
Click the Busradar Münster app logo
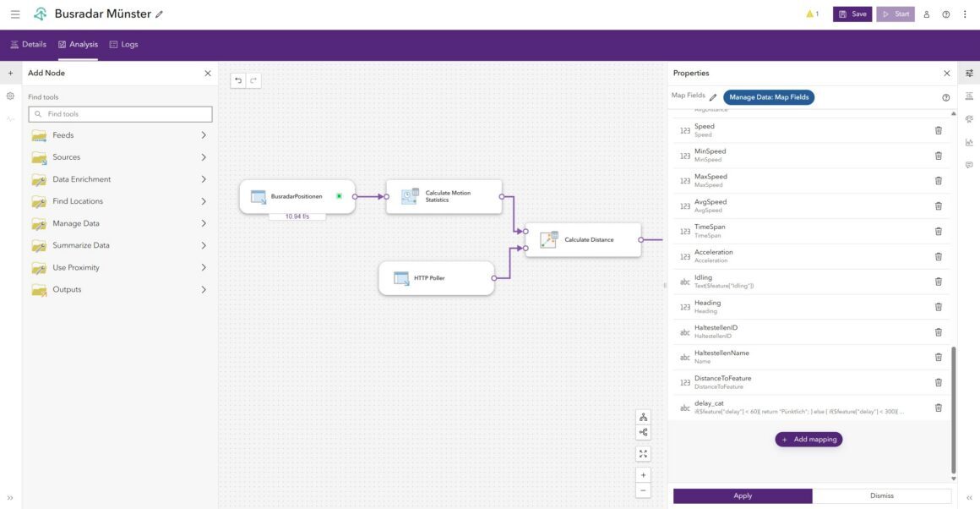point(40,14)
